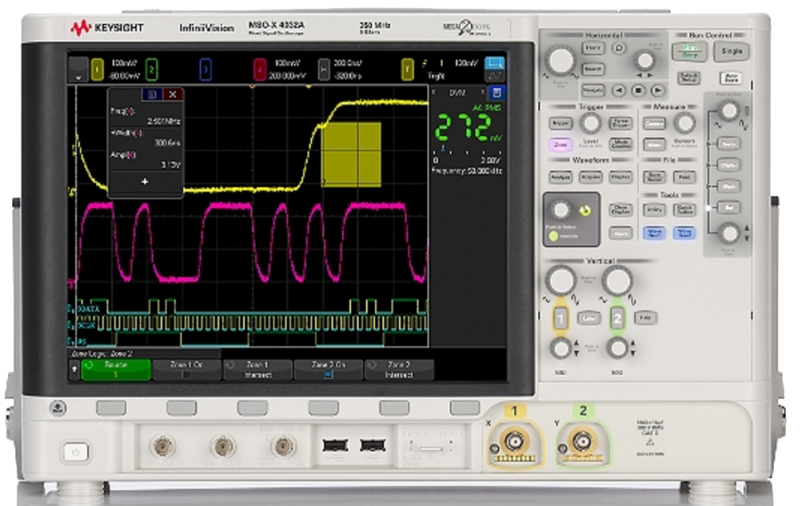806x506 pixels.
Task: Push the channel 2 vertical button
Action: (x=617, y=319)
